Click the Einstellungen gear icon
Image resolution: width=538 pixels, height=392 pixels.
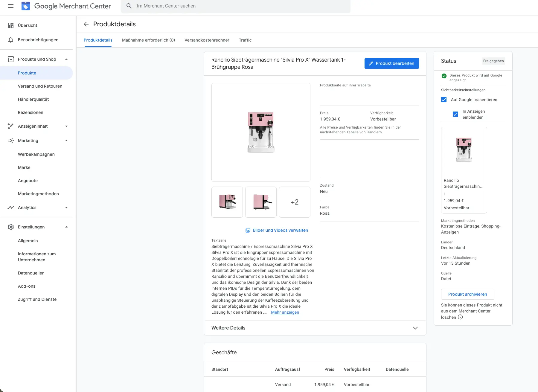(11, 227)
